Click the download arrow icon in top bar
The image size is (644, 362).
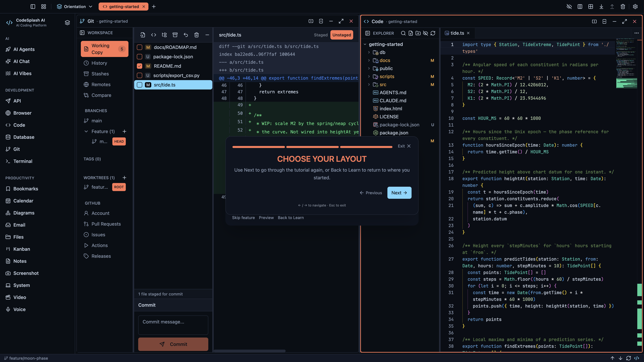point(601,7)
